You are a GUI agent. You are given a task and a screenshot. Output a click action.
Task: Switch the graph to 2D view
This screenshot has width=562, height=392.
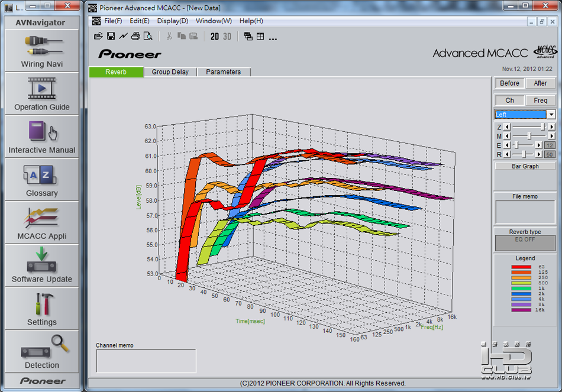215,36
